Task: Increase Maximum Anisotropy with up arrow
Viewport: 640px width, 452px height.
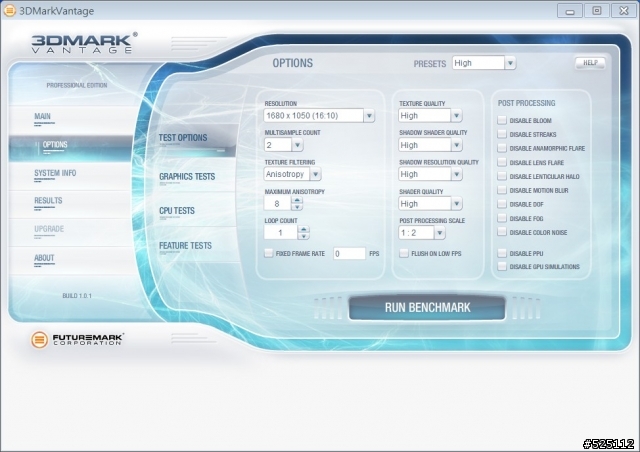Action: tap(297, 200)
